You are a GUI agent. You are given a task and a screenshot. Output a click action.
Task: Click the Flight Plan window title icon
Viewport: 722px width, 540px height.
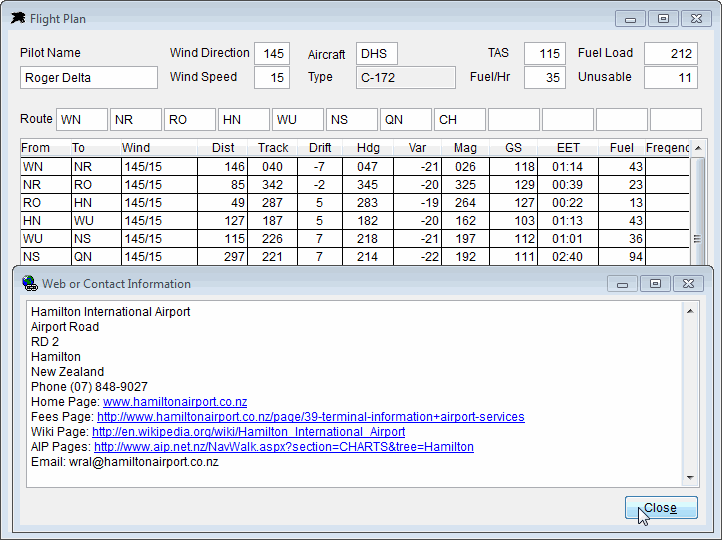coord(18,17)
